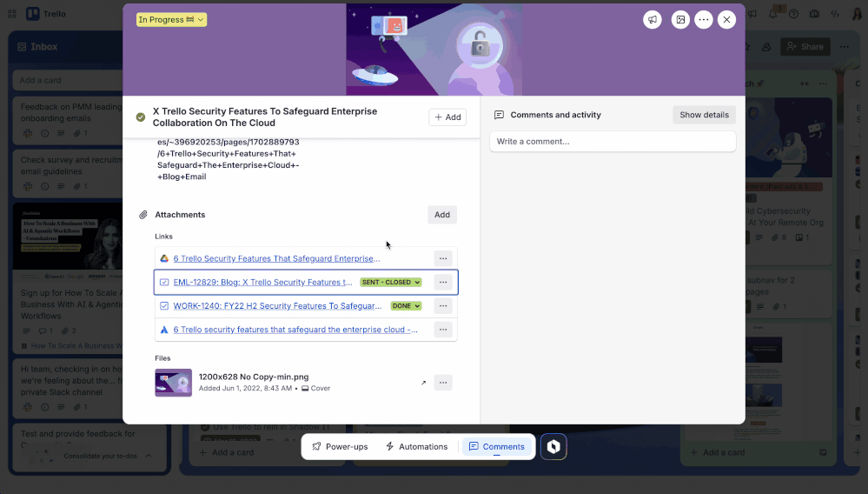
Task: Expand the Consolidate your to-dos chevron
Action: click(x=149, y=456)
